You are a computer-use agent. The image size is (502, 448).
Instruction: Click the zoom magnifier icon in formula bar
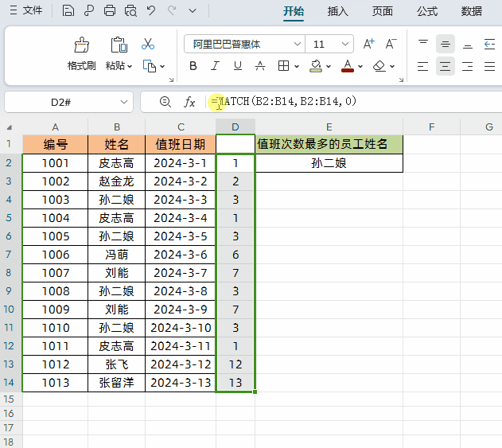pos(165,102)
